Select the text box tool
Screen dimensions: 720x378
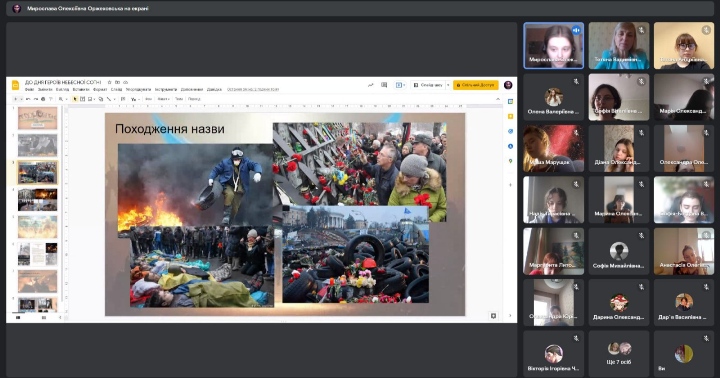point(82,99)
